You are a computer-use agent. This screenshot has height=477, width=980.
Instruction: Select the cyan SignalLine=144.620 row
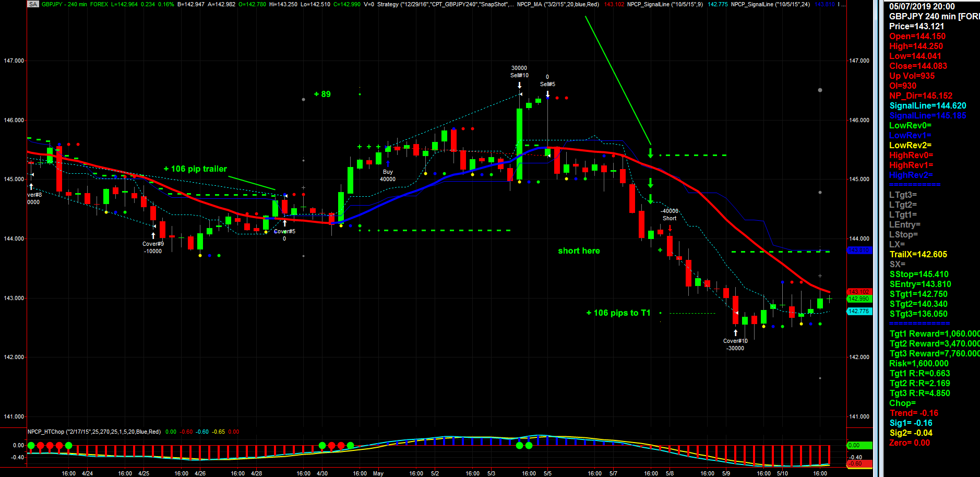point(928,105)
